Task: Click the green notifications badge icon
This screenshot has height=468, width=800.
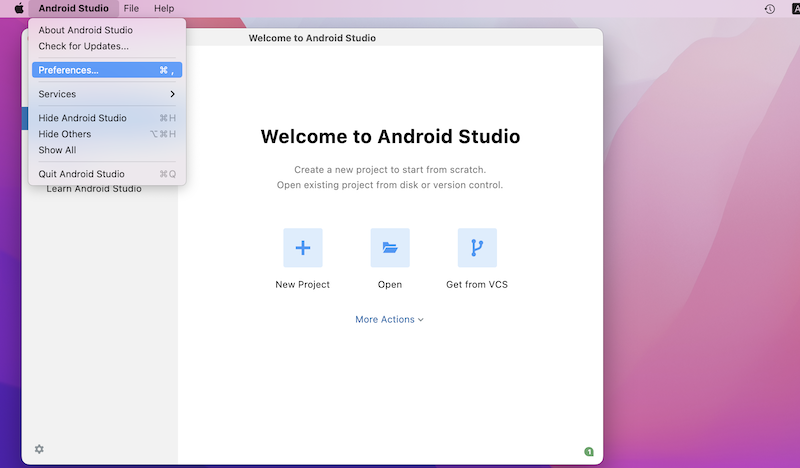Action: pos(589,452)
